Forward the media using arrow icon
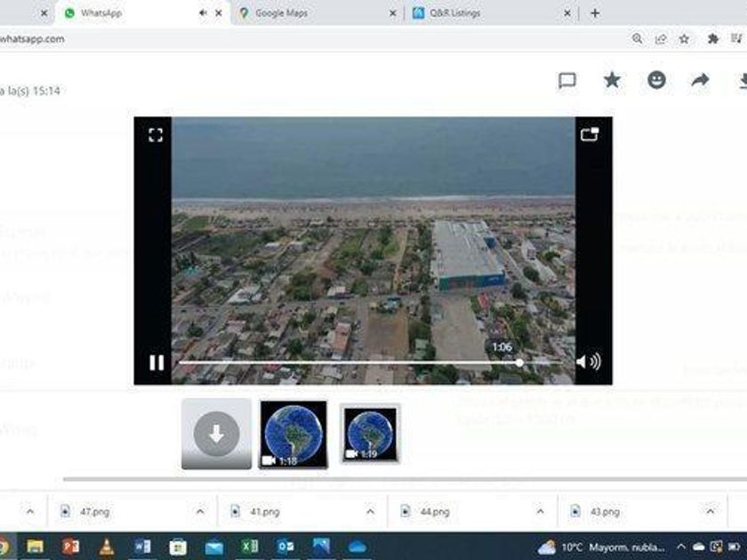Image resolution: width=747 pixels, height=560 pixels. click(700, 80)
